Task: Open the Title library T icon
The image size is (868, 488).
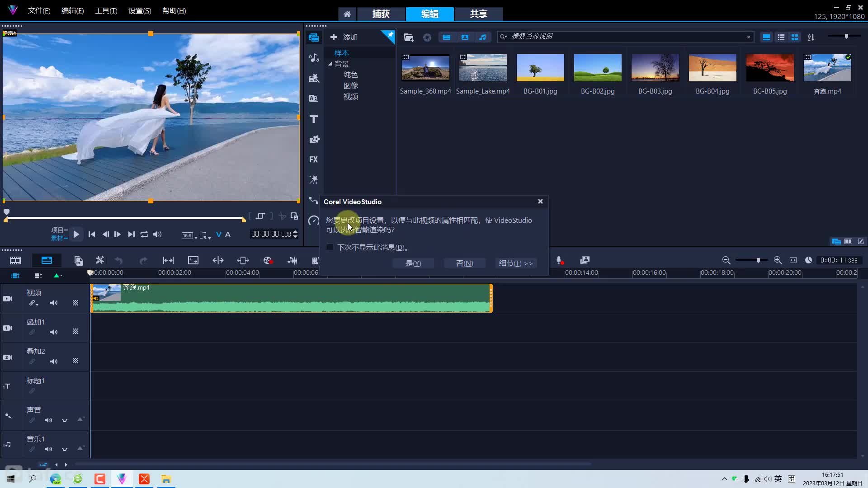Action: [x=314, y=119]
